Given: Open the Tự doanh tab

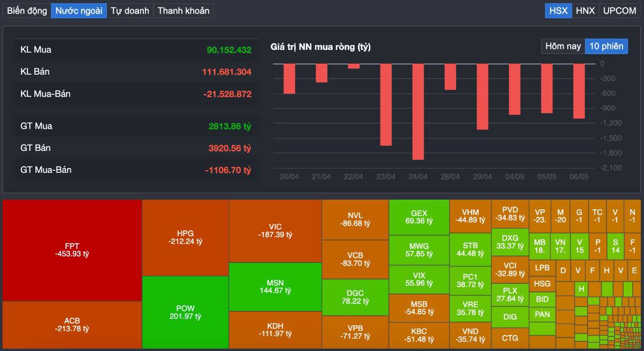Looking at the screenshot, I should pyautogui.click(x=130, y=11).
